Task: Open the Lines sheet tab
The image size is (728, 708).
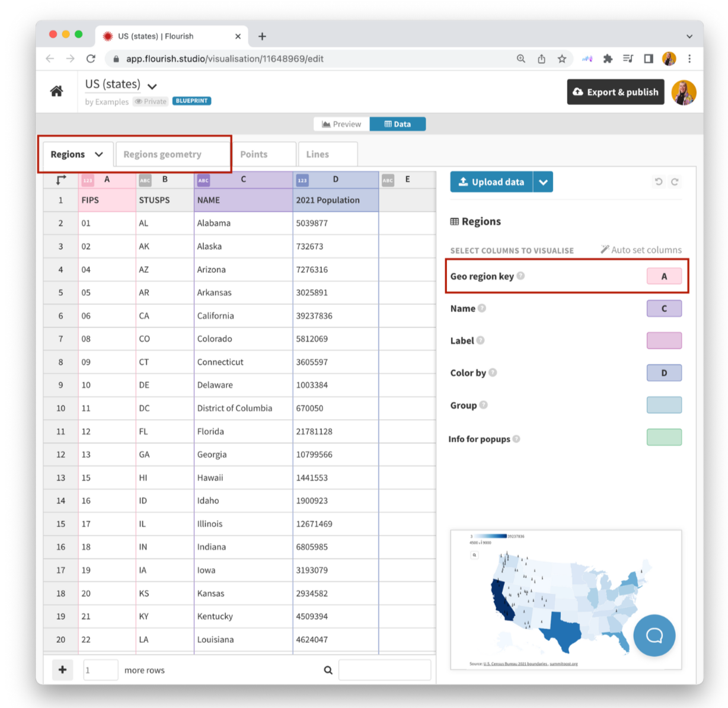Action: pyautogui.click(x=328, y=154)
